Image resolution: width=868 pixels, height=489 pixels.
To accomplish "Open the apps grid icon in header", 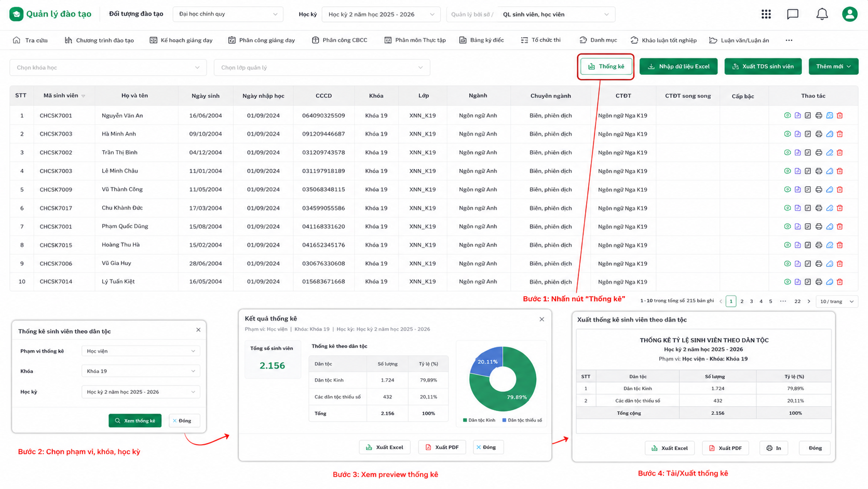I will 766,15.
